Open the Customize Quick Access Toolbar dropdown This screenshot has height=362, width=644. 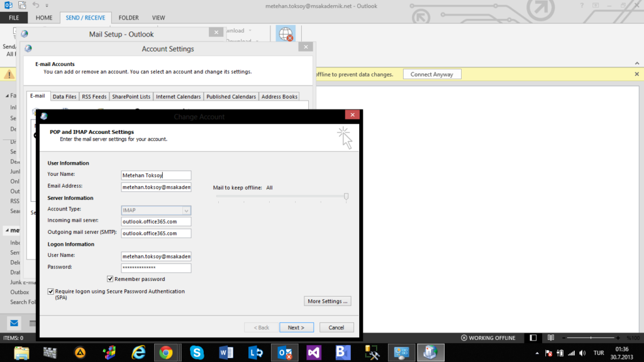(x=46, y=5)
